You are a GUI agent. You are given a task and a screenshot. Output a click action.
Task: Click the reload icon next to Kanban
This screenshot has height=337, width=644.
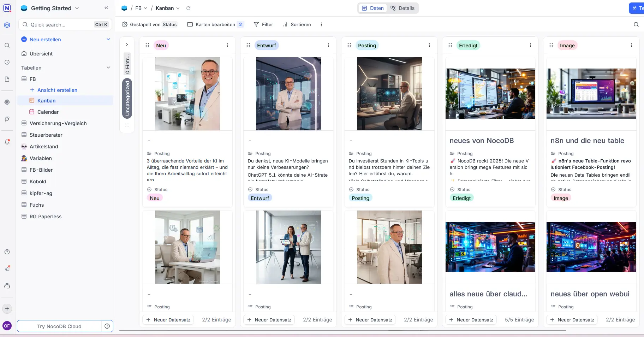(x=188, y=8)
